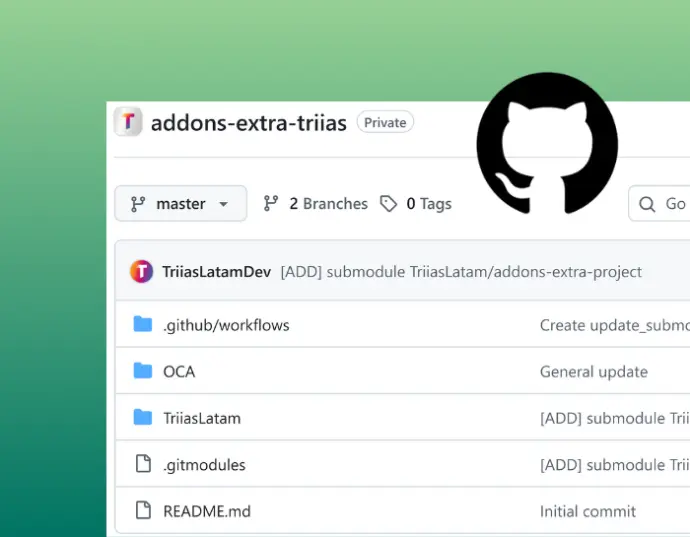690x537 pixels.
Task: Open the .github/workflows folder
Action: pyautogui.click(x=226, y=325)
